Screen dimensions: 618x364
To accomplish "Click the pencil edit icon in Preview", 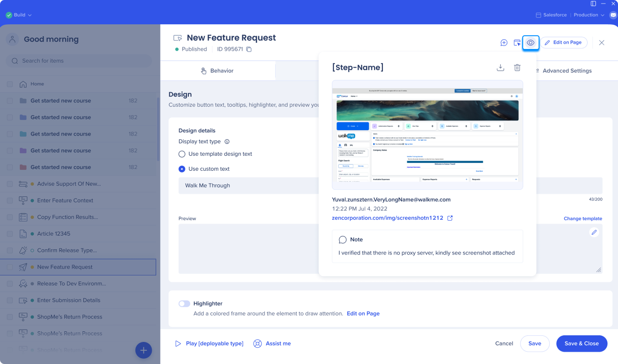I will (594, 232).
